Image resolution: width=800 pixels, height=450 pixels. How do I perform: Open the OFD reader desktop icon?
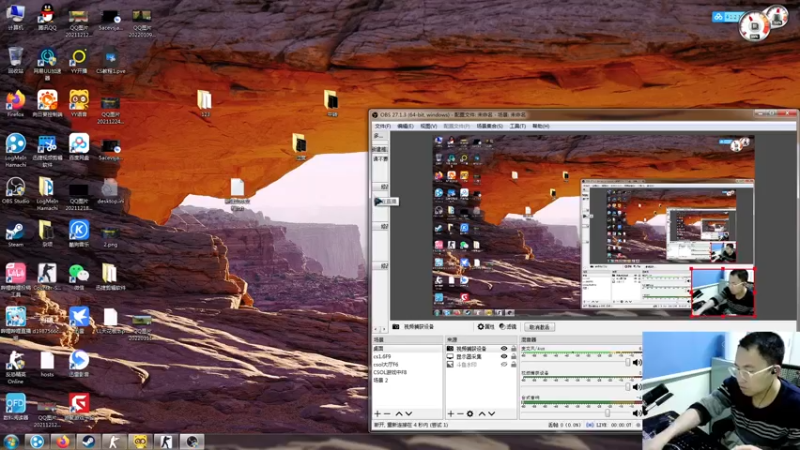(16, 407)
